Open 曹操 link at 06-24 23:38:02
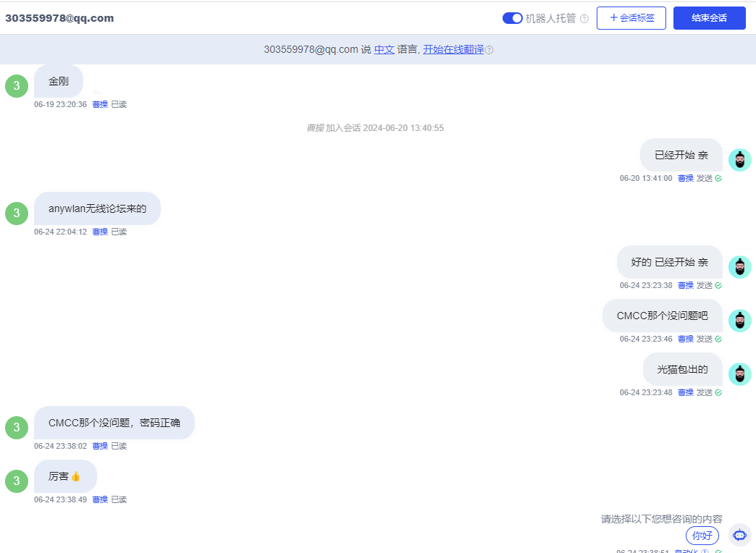The height and width of the screenshot is (553, 756). point(100,446)
